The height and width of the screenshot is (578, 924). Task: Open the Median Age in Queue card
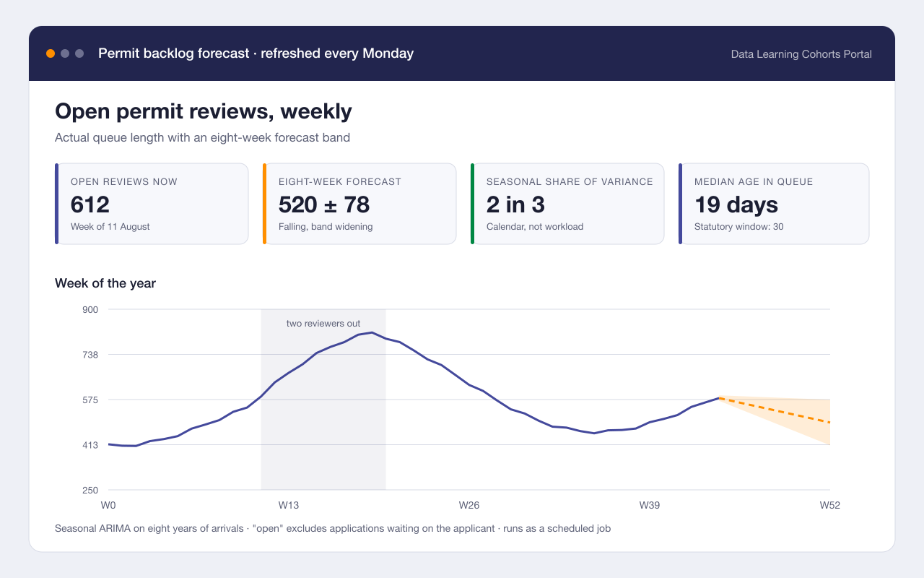[774, 204]
